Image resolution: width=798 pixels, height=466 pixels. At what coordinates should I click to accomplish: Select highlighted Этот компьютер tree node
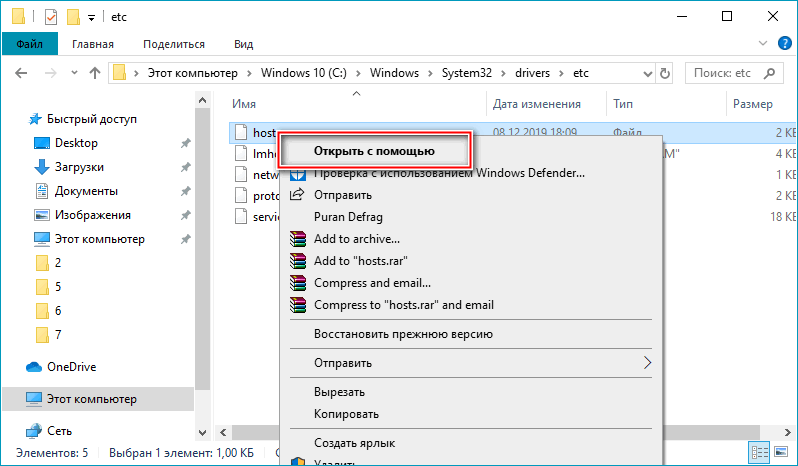pos(98,399)
